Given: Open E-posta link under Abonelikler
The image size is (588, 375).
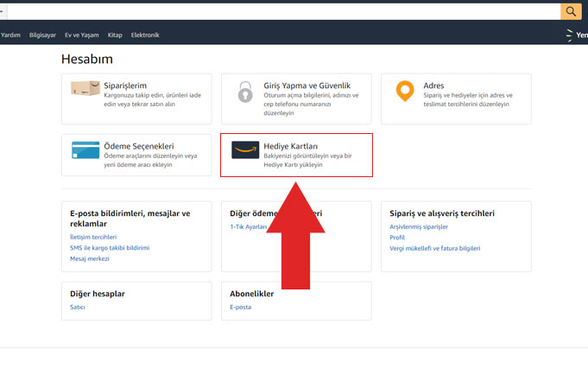Looking at the screenshot, I should (x=240, y=307).
